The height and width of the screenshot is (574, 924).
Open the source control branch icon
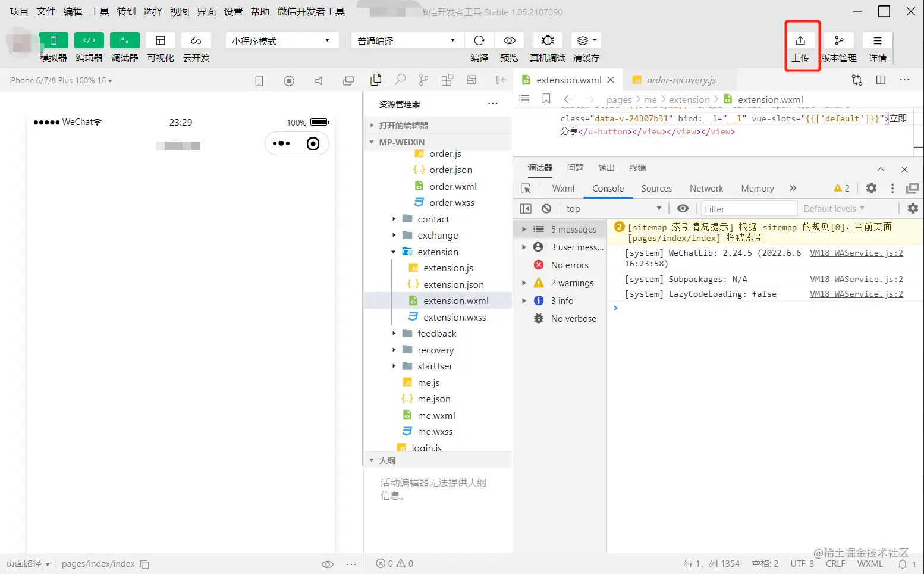[x=423, y=80]
